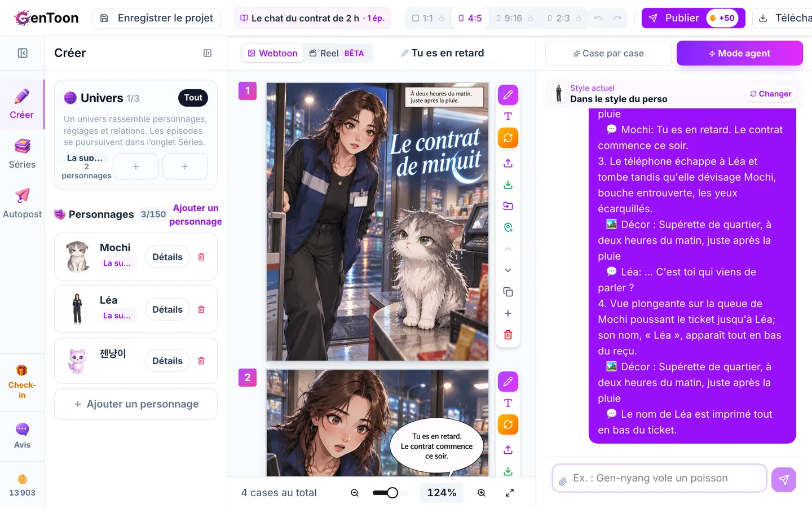Zoom out the canvas

(355, 493)
